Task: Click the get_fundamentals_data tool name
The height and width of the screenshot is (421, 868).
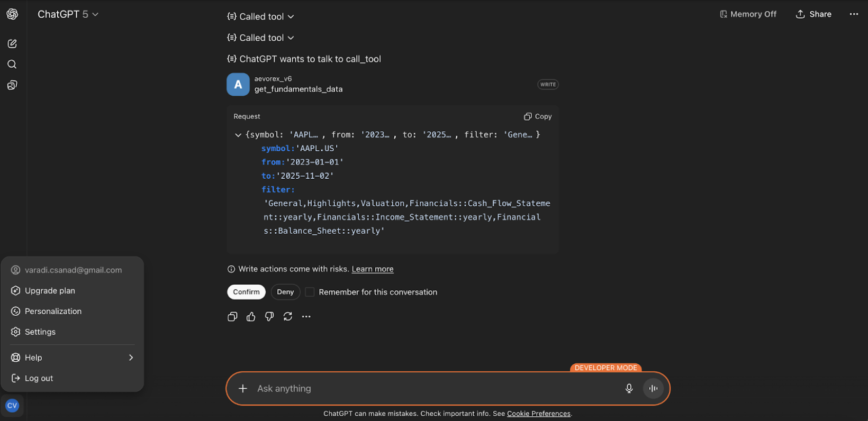Action: [299, 89]
